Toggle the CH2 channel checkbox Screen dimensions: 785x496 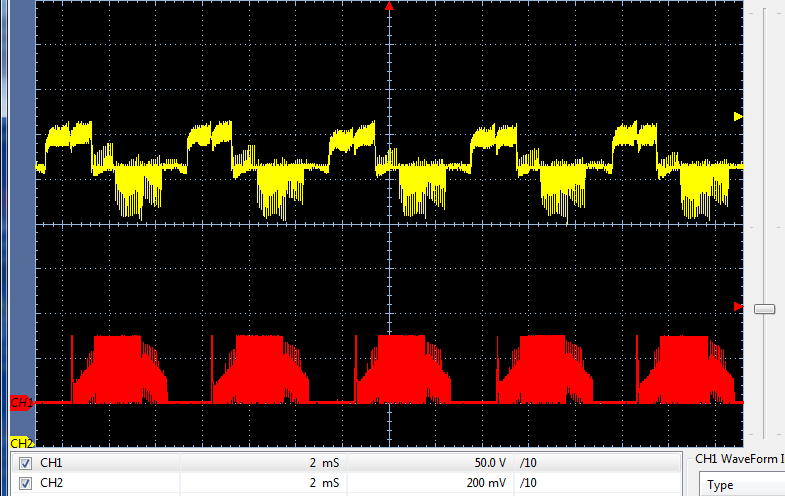point(25,483)
